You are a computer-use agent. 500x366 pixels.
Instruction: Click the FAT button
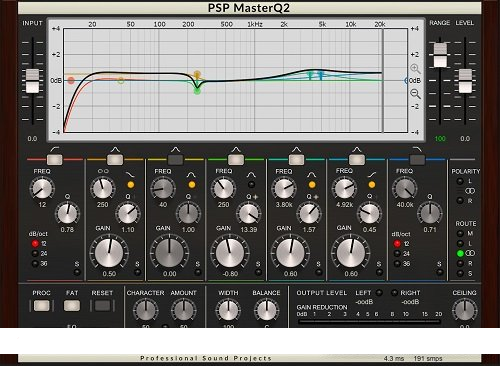pos(72,305)
